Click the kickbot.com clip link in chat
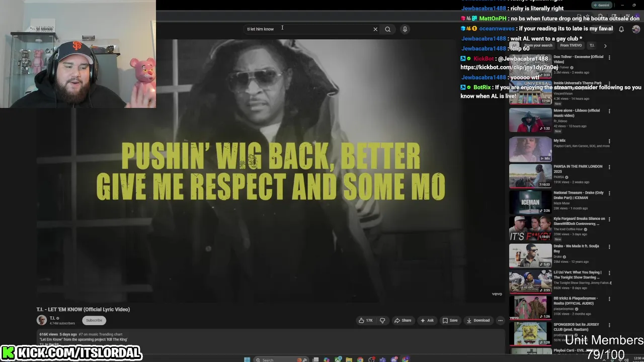The width and height of the screenshot is (644, 362). coord(509,67)
